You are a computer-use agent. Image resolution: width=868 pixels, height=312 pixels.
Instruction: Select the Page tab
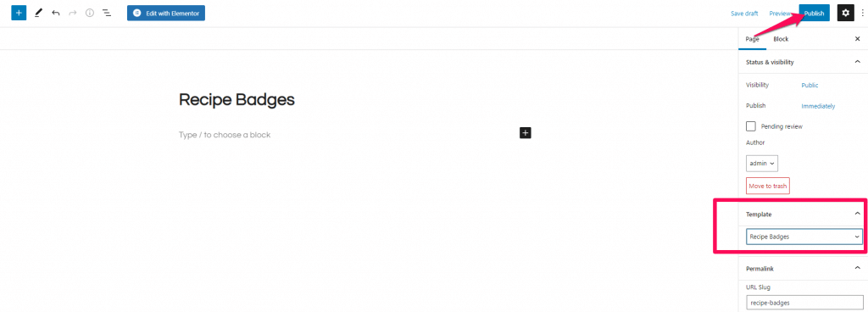[752, 39]
